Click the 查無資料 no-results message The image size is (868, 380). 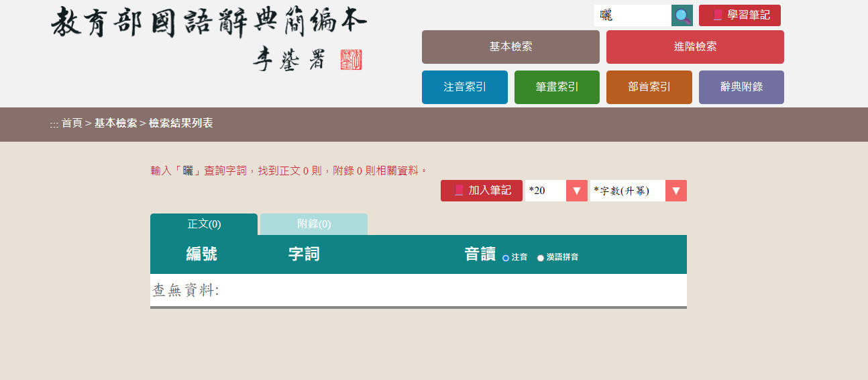186,291
